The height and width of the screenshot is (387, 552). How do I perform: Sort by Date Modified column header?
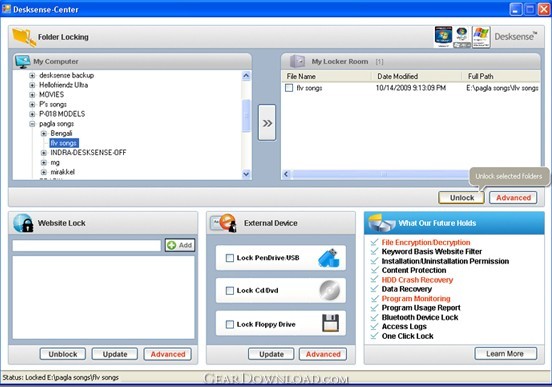point(417,76)
